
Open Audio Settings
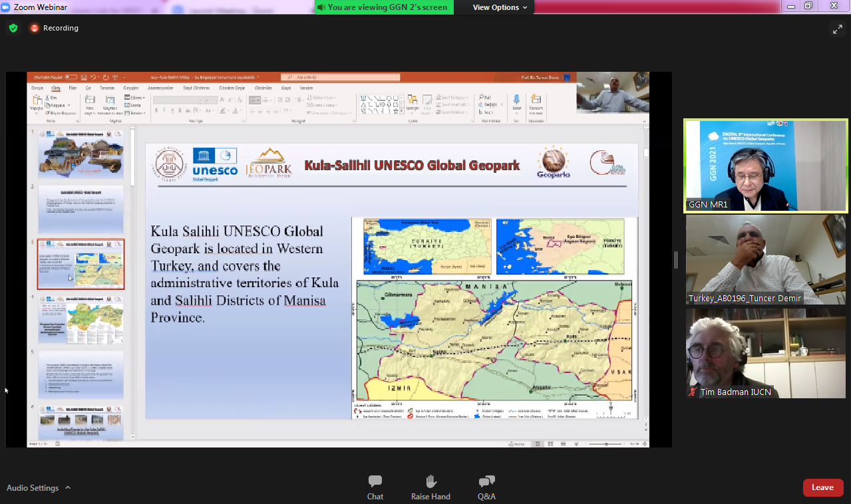tap(33, 488)
